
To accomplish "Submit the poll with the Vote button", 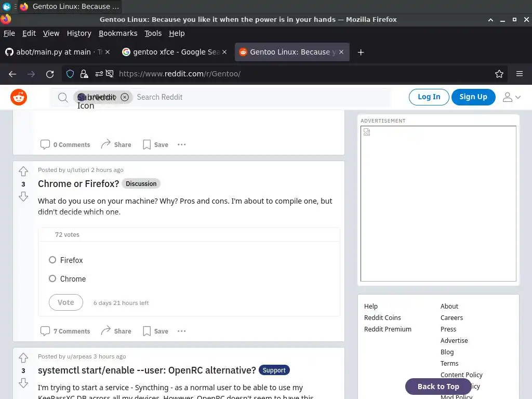I will pos(66,302).
